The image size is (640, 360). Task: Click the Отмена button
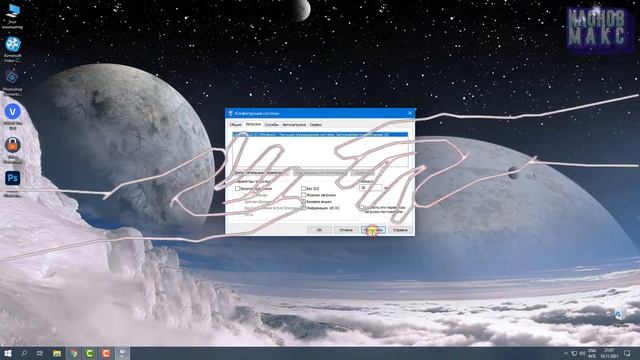(x=346, y=230)
